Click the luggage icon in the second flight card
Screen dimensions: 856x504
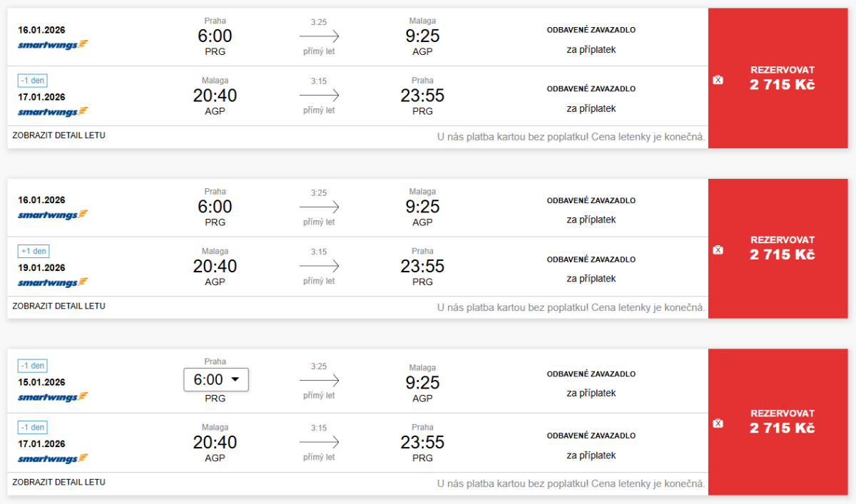point(718,250)
